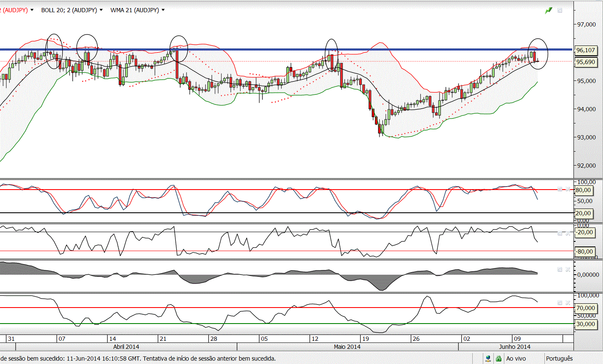
Task: Maximize the histogram panel with 0,00000 scale
Action: click(x=560, y=269)
